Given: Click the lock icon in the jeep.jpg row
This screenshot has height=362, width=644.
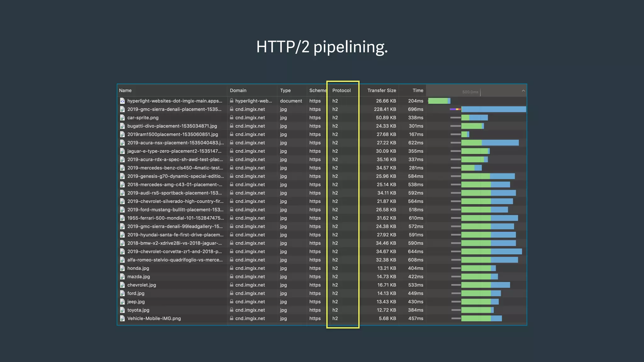Looking at the screenshot, I should coord(231,301).
